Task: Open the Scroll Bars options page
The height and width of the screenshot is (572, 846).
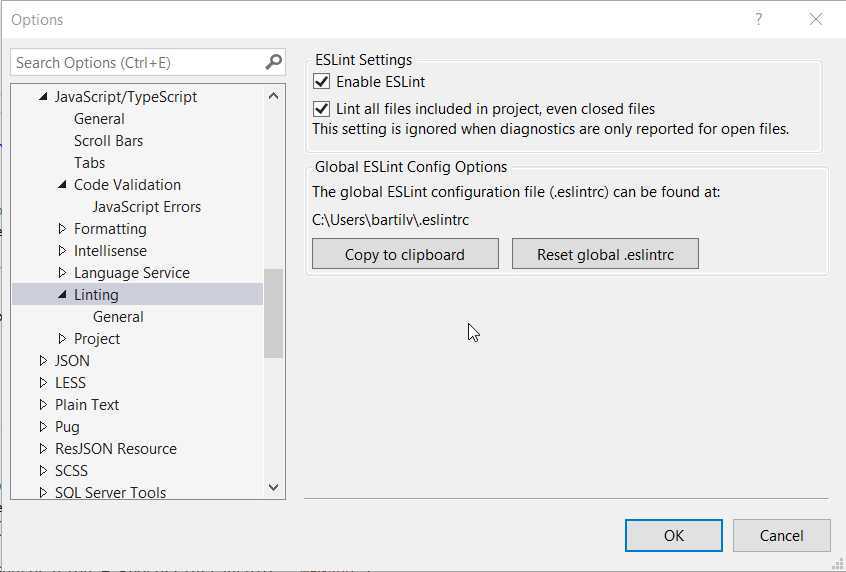Action: (108, 141)
